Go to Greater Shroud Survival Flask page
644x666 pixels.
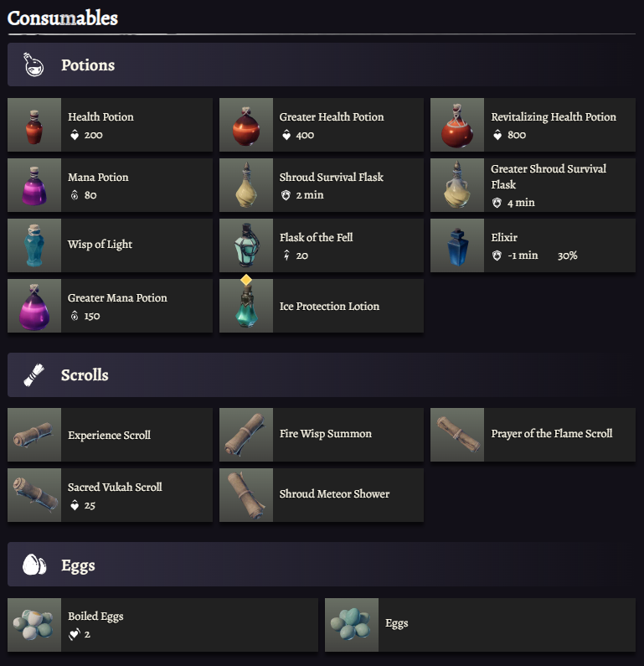(548, 176)
